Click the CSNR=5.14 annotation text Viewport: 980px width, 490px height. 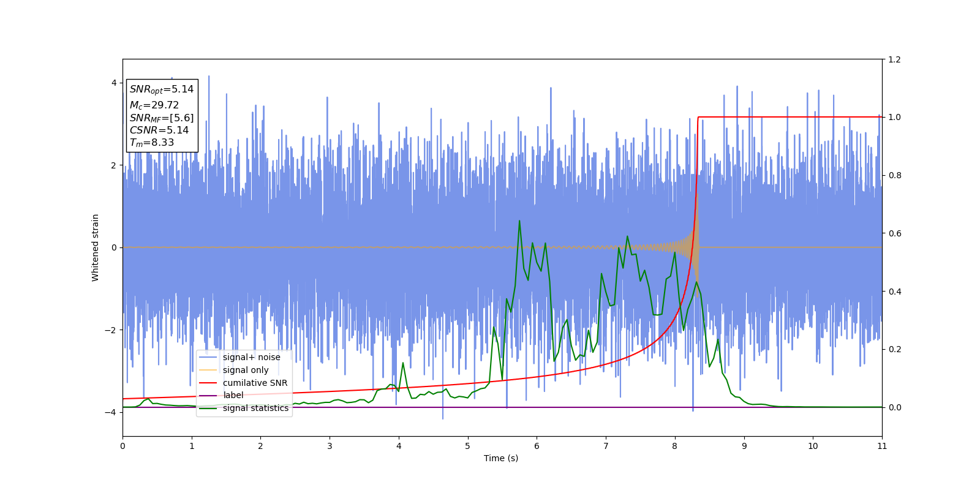tap(159, 130)
